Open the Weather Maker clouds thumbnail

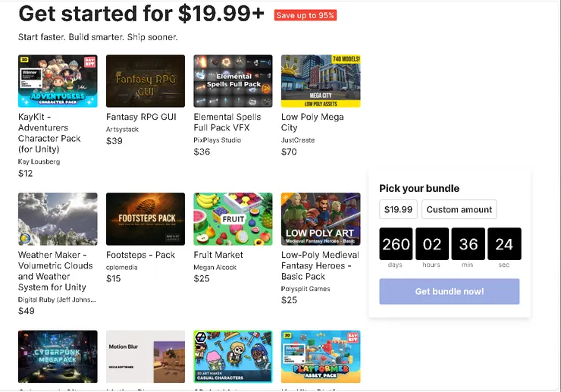pos(58,219)
